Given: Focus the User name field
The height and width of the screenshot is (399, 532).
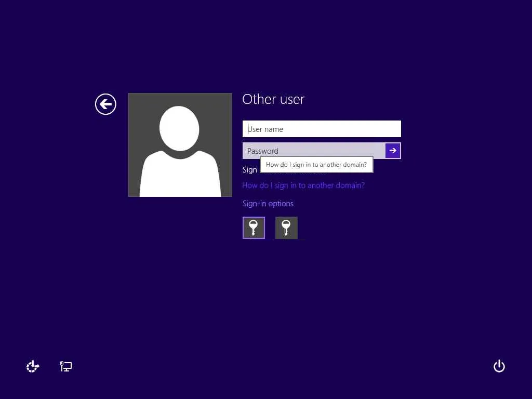Looking at the screenshot, I should [x=322, y=129].
